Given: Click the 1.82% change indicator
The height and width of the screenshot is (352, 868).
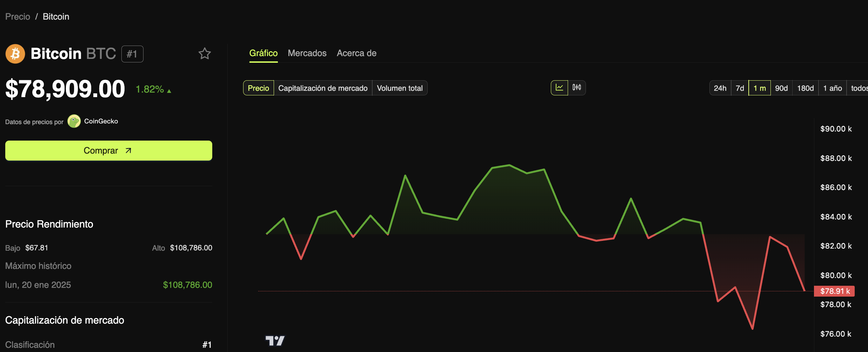Looking at the screenshot, I should (153, 89).
